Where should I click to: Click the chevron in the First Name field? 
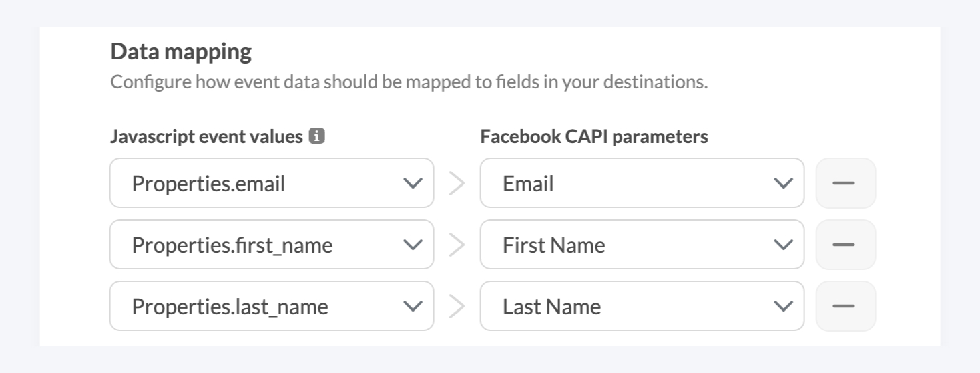point(782,245)
